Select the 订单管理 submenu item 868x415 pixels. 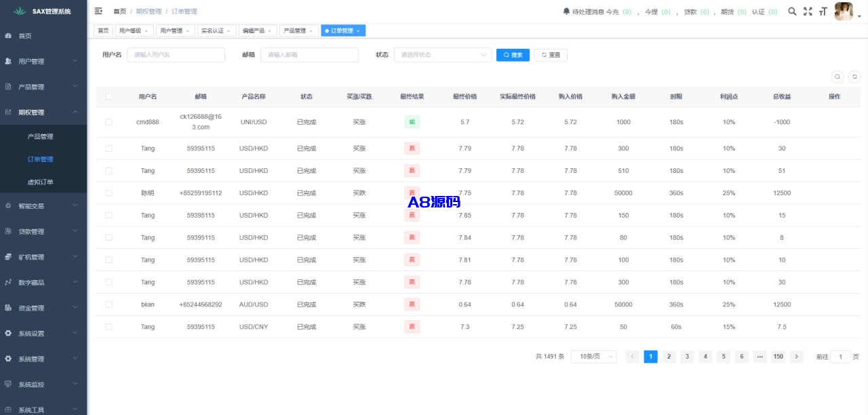tap(43, 159)
